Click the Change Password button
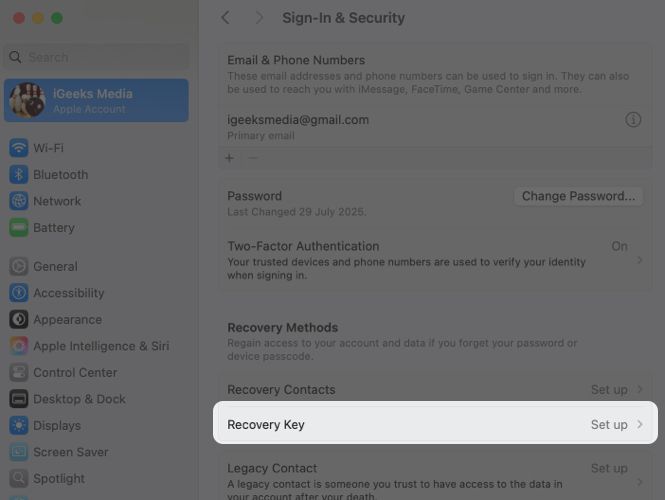This screenshot has height=500, width=665. click(x=578, y=196)
